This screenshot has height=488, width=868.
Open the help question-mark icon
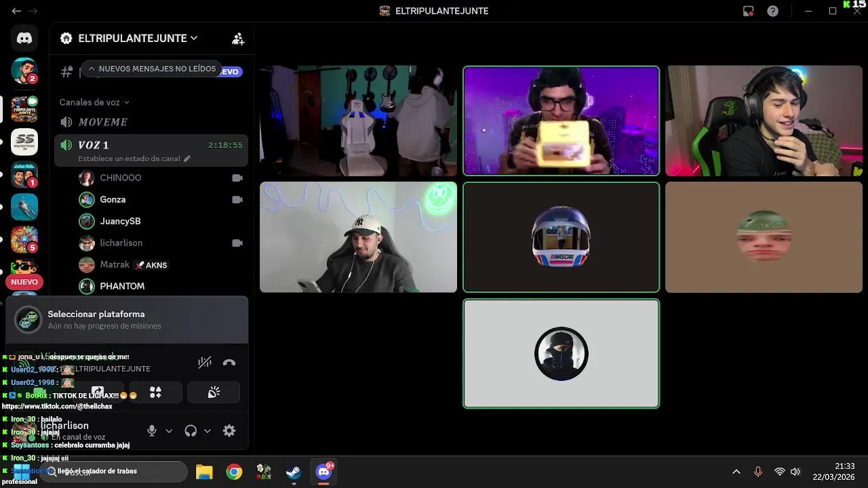point(772,11)
